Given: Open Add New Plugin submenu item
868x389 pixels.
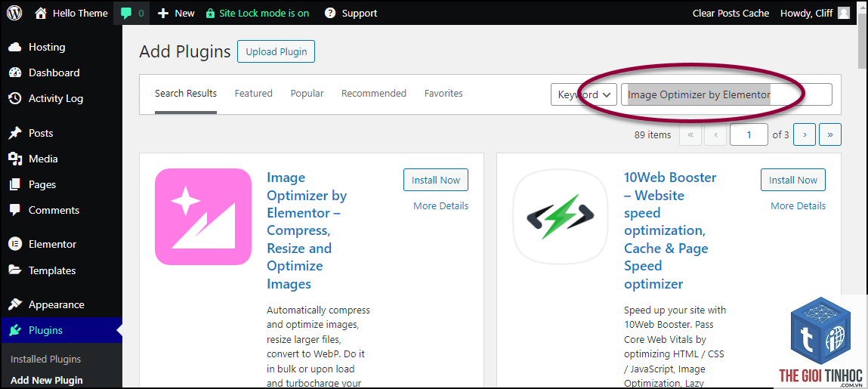Looking at the screenshot, I should point(47,380).
